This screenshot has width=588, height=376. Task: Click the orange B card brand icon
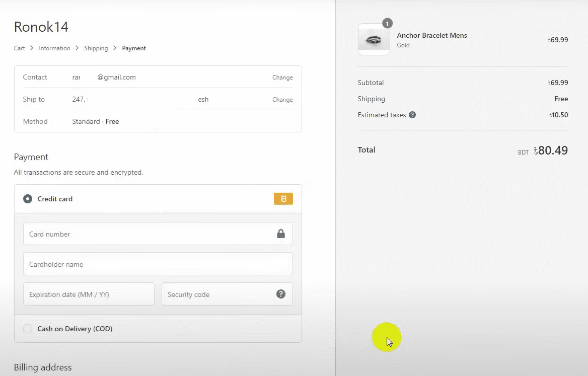[283, 199]
